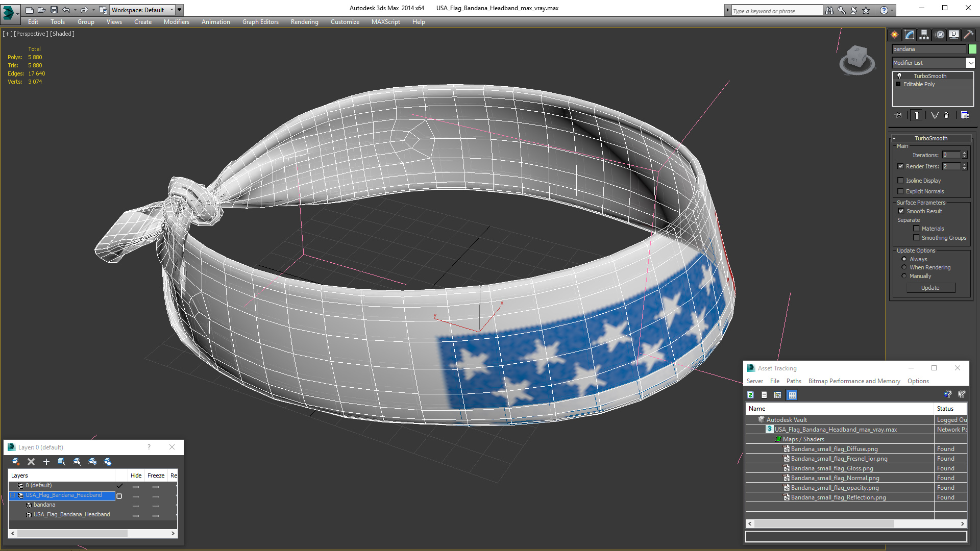Increase Iterations spinner arrow

click(x=964, y=153)
